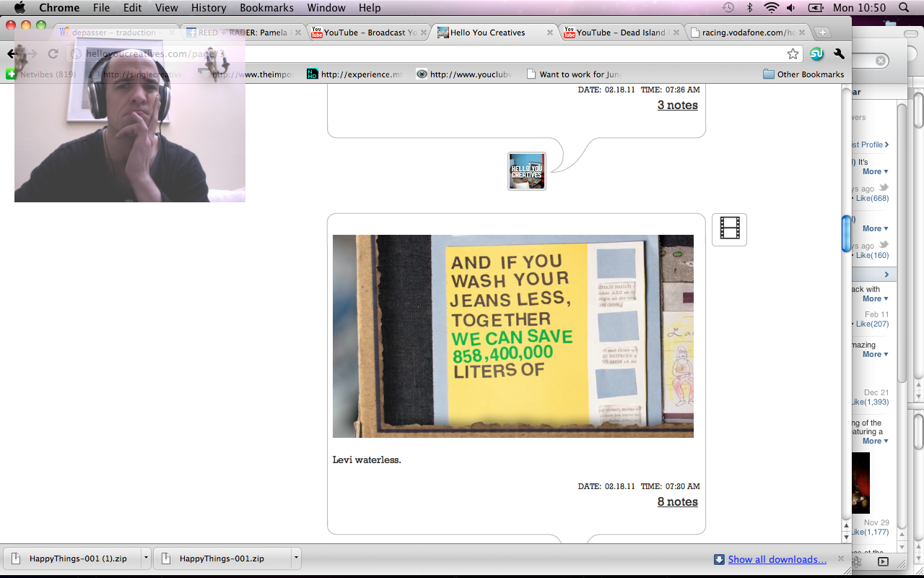Screen dimensions: 924x578
Task: Close the downloads bar
Action: tap(840, 558)
